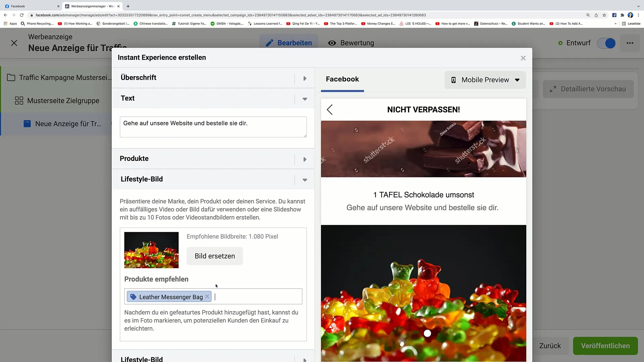Screen dimensions: 644x362
Task: Click the Zurück button
Action: point(550,346)
